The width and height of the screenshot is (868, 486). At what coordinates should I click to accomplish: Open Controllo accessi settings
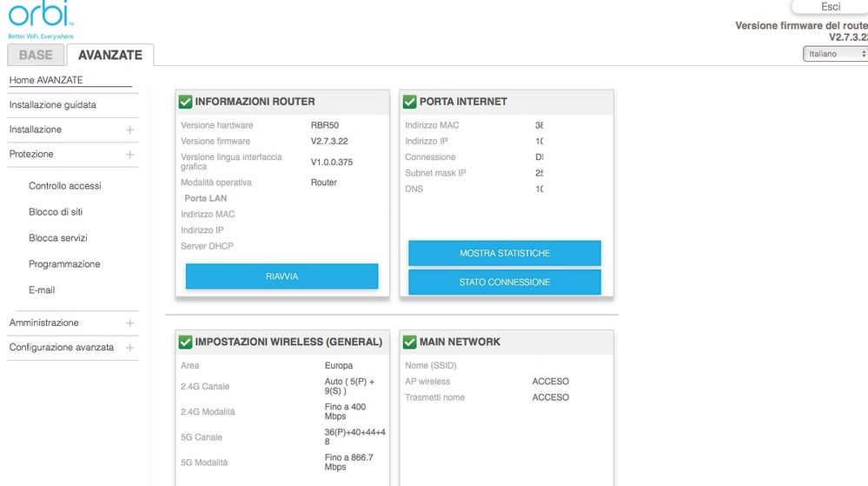pos(65,186)
